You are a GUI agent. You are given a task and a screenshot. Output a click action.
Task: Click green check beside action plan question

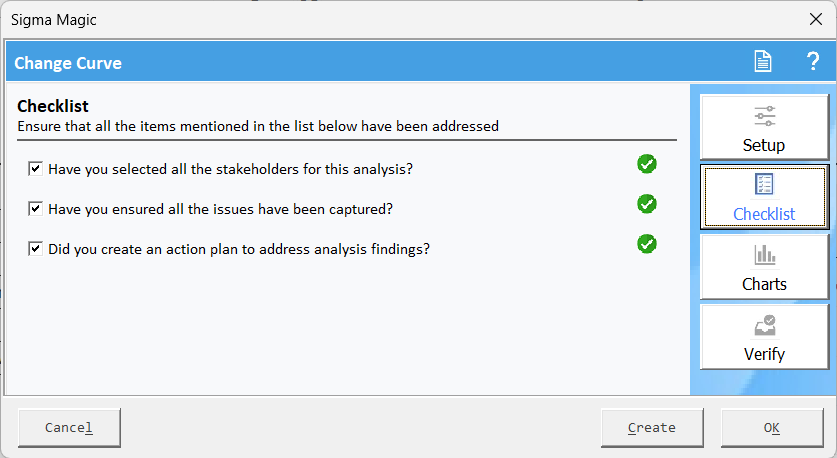(x=646, y=244)
